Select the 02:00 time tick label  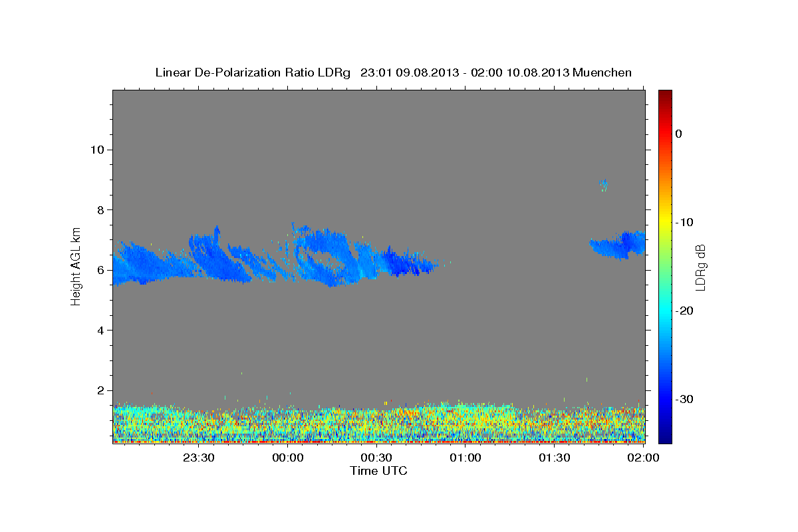[643, 458]
